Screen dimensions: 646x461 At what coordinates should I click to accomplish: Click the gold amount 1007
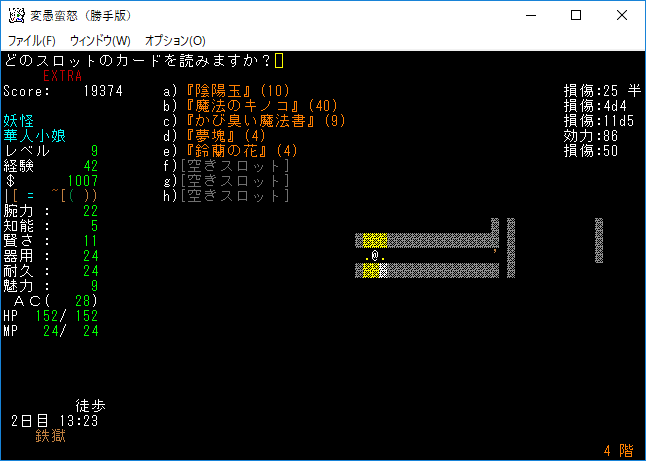(x=82, y=181)
